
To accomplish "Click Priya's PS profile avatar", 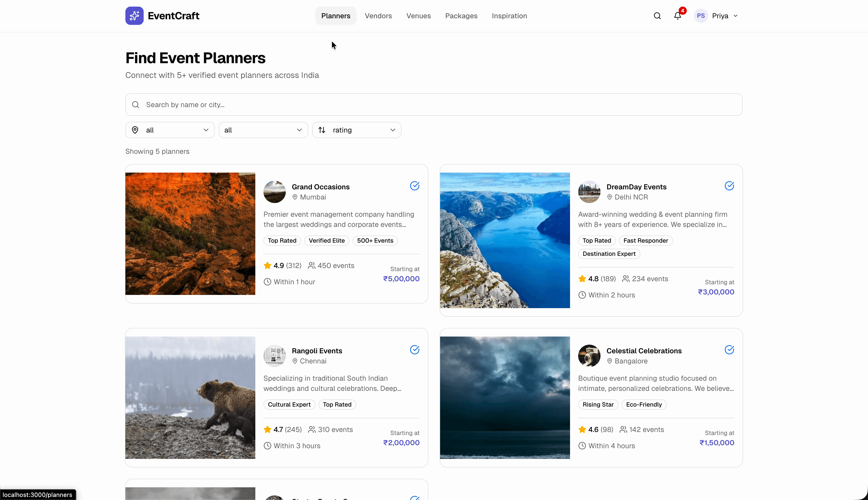I will [701, 15].
